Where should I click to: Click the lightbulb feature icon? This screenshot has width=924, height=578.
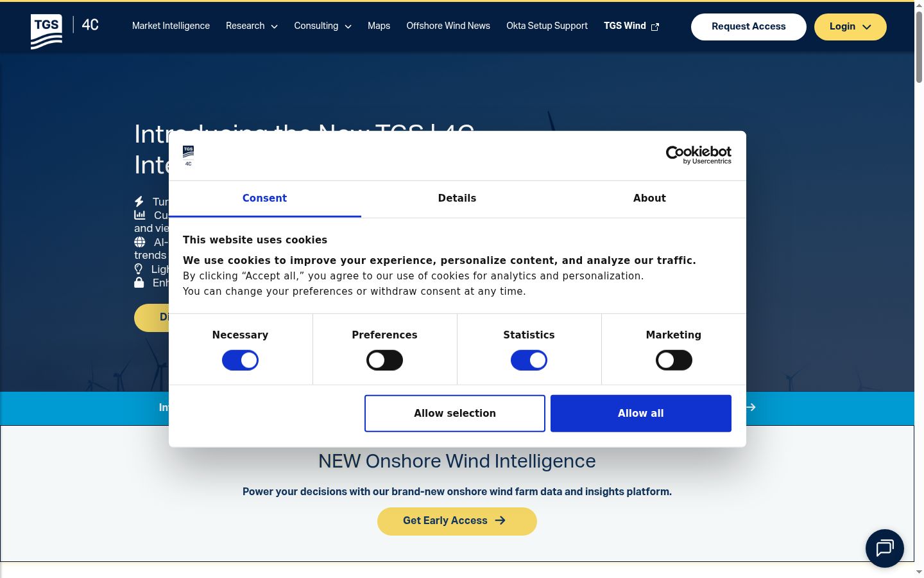click(138, 269)
